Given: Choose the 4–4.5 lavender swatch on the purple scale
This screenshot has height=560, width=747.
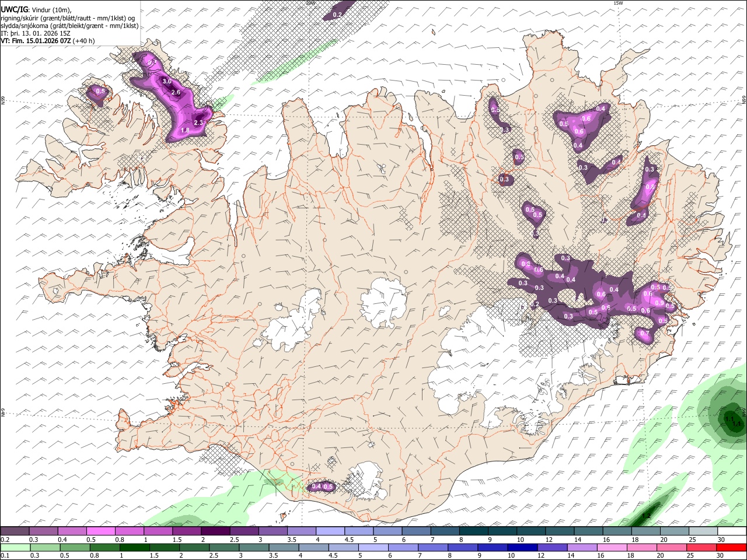Looking at the screenshot, I should click(x=330, y=531).
